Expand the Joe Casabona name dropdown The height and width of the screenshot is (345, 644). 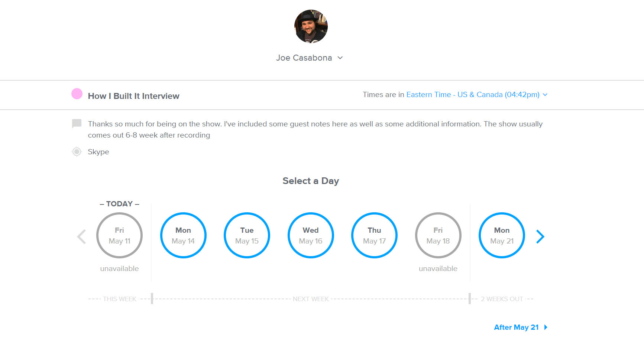click(340, 58)
